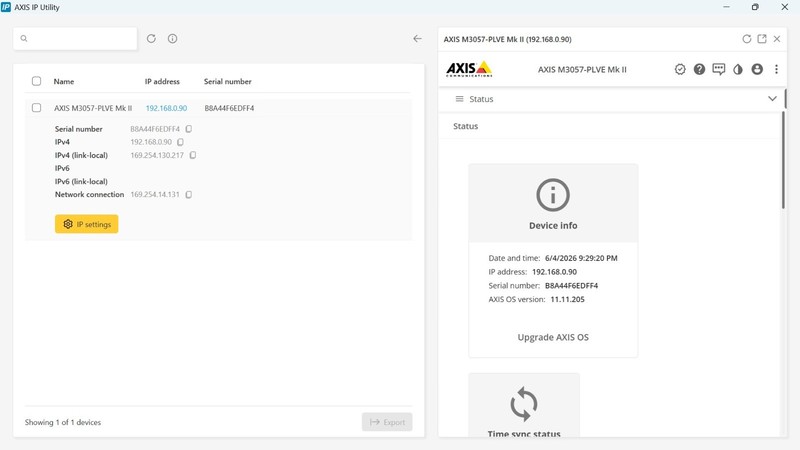Click AXIS OS version 11.11.205 value
Viewport: 800px width, 450px height.
567,299
